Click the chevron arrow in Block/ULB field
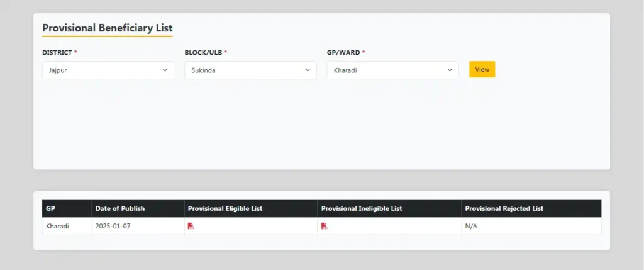The height and width of the screenshot is (270, 644). pos(308,70)
